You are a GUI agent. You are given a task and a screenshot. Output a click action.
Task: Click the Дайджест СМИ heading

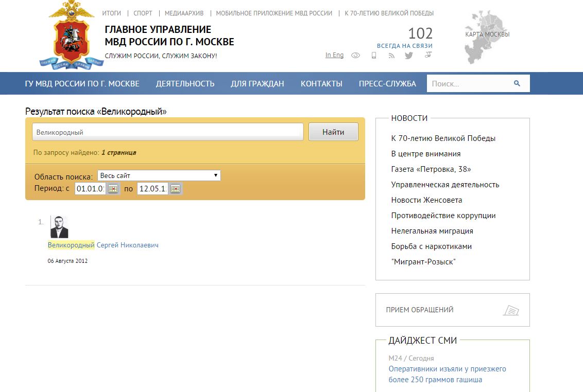(x=423, y=341)
